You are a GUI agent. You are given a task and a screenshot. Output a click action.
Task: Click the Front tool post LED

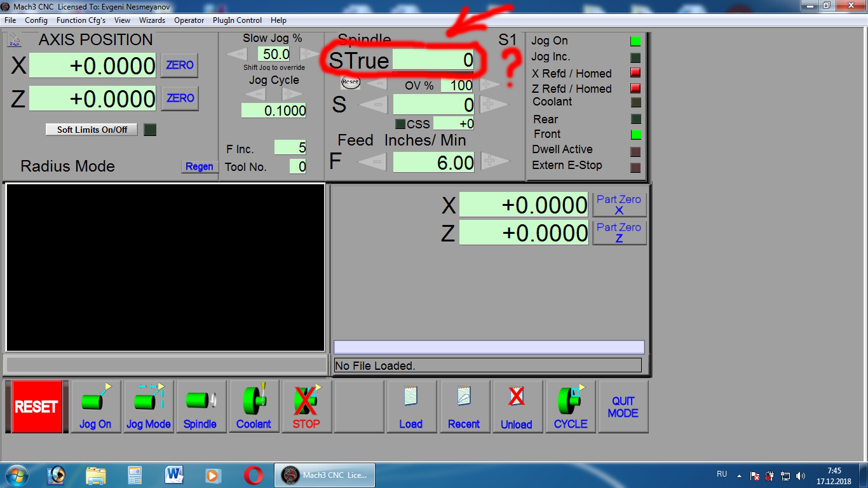635,135
